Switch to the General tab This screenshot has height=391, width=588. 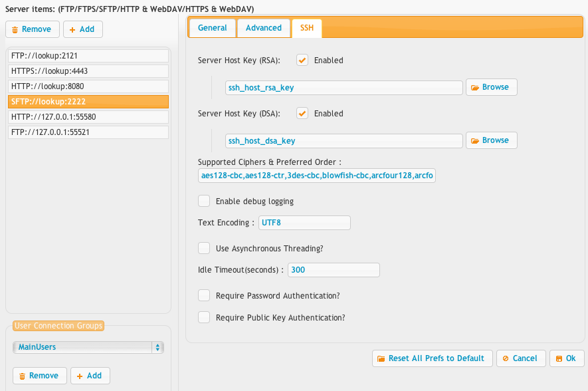click(x=212, y=28)
